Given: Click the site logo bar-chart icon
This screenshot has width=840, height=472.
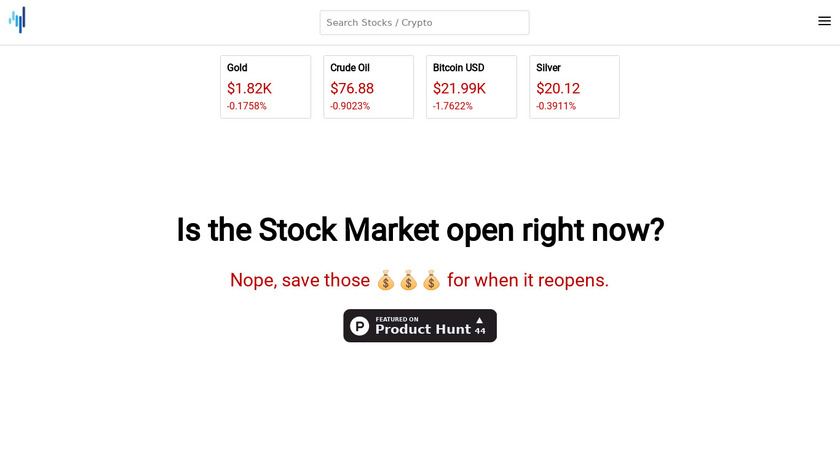Looking at the screenshot, I should [17, 20].
